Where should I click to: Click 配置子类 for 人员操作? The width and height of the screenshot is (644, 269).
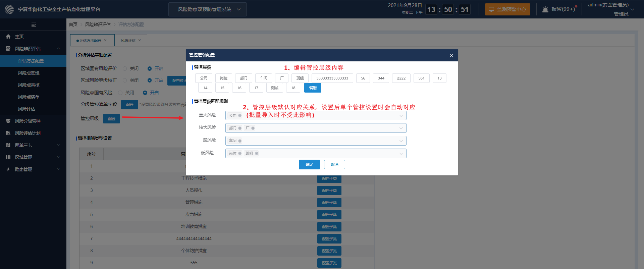(x=329, y=191)
